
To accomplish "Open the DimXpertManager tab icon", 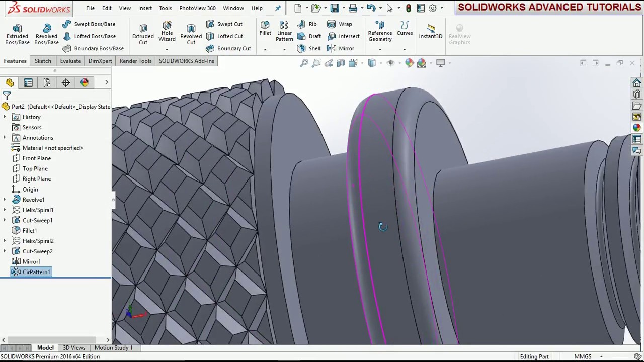I will [x=66, y=82].
